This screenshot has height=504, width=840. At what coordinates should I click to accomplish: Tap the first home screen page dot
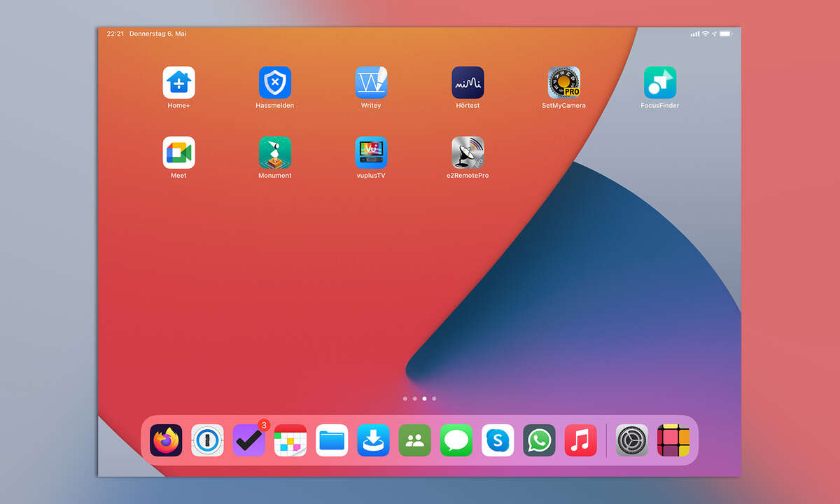pos(405,398)
